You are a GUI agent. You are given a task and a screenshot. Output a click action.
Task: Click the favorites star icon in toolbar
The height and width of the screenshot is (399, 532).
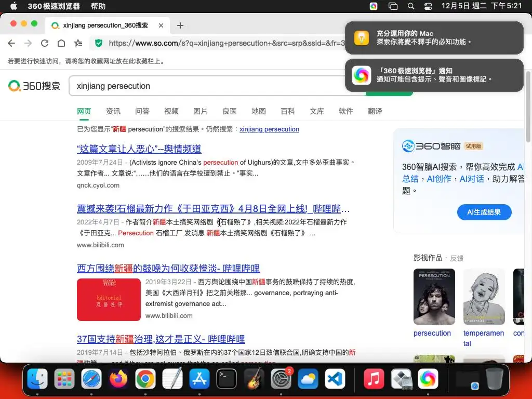[x=78, y=43]
